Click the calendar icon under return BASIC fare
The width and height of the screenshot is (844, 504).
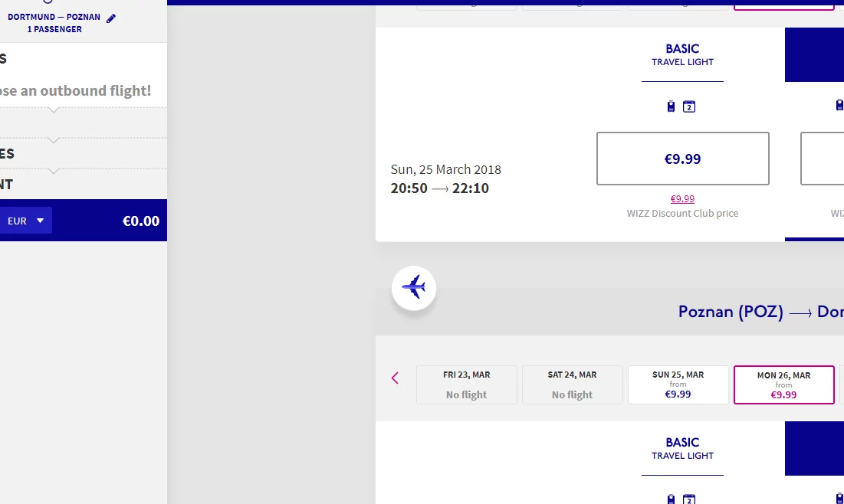pyautogui.click(x=689, y=499)
